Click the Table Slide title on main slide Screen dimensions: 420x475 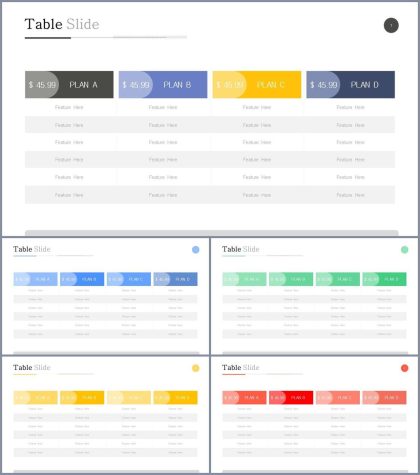pos(62,24)
